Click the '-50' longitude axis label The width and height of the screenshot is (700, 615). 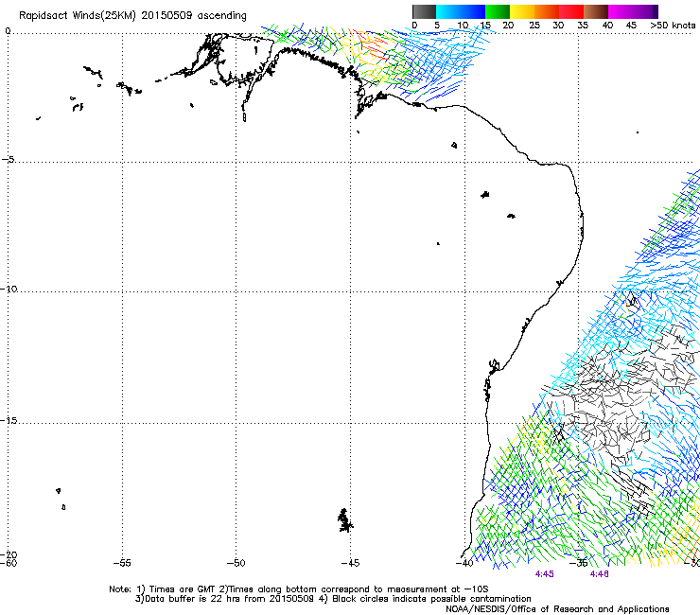[x=236, y=563]
